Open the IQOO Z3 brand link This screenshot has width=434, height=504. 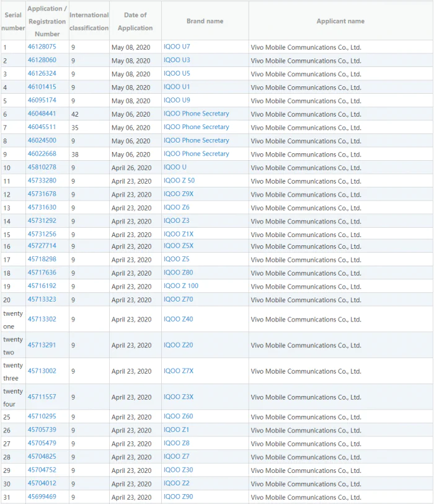coord(177,221)
